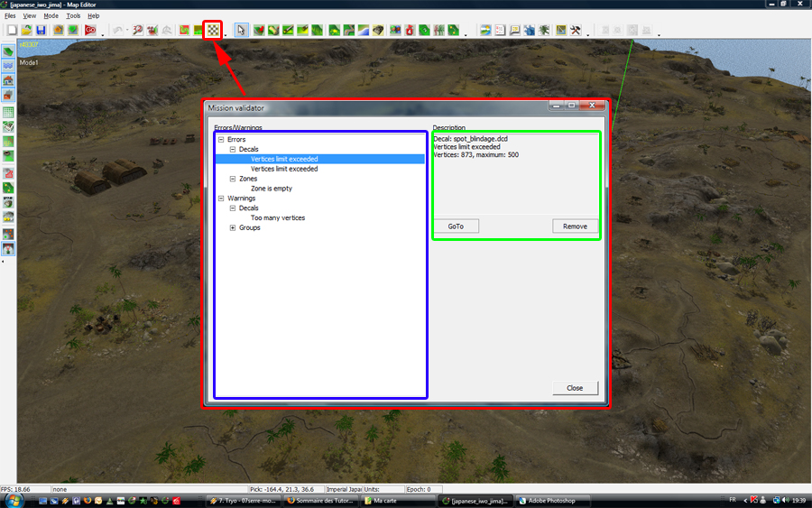Viewport: 812px width, 508px height.
Task: Click the drafting compass map icon
Action: [561, 30]
